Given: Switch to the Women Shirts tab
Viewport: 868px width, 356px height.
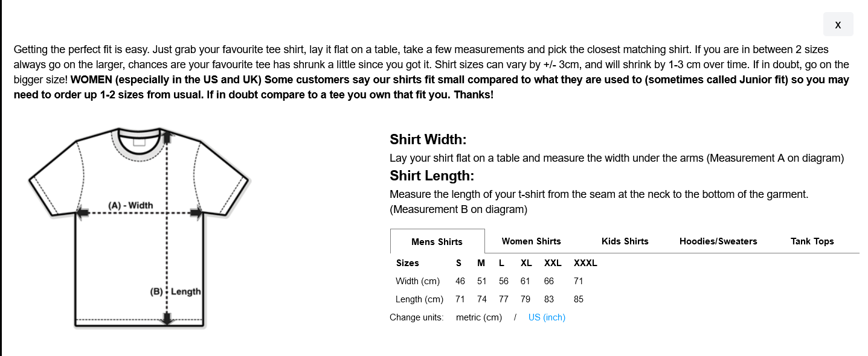Looking at the screenshot, I should pos(531,241).
